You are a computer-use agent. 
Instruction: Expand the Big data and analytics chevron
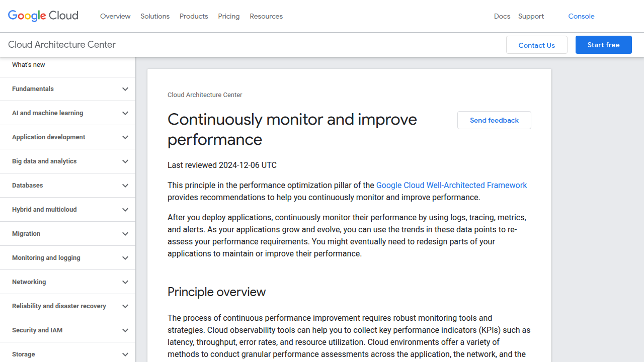(x=125, y=161)
